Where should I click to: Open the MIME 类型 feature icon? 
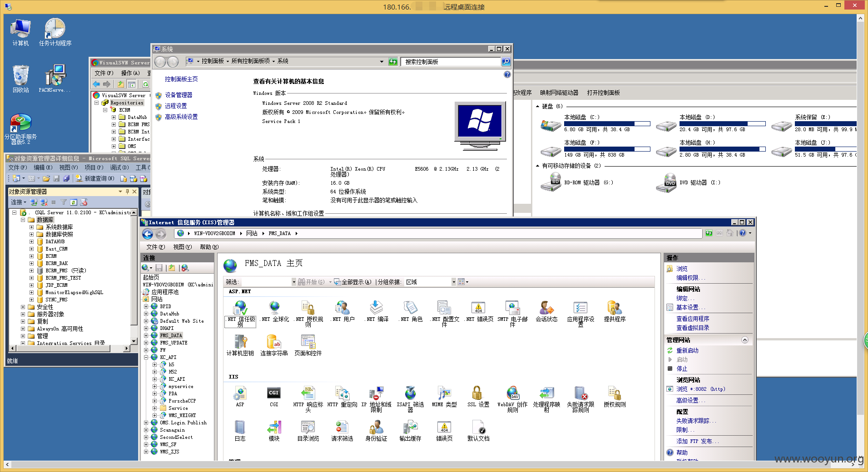click(445, 397)
